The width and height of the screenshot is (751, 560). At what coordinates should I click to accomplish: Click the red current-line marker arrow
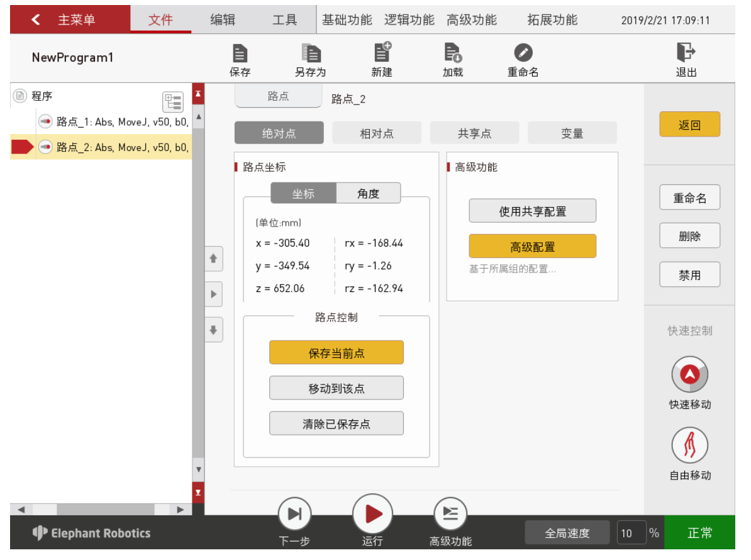coord(22,147)
